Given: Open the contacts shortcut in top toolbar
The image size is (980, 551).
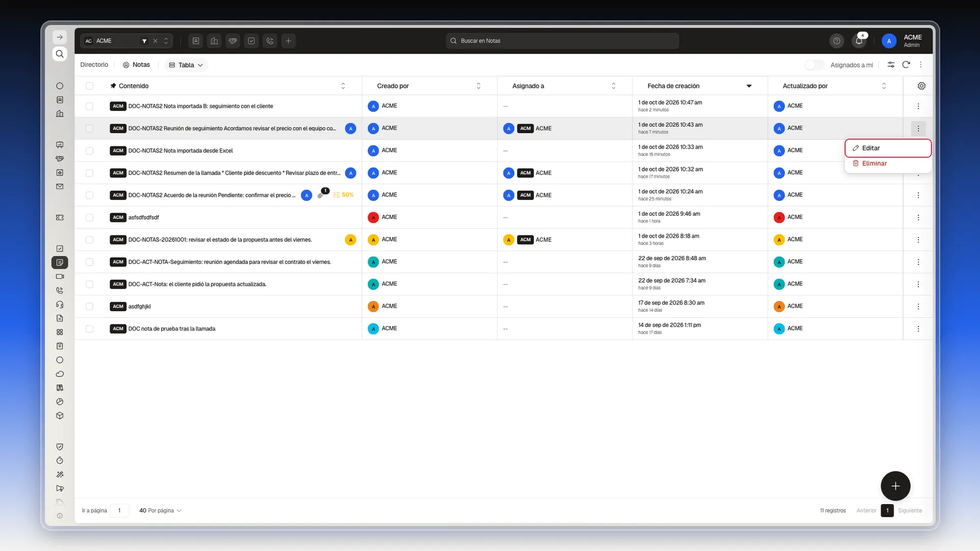Looking at the screenshot, I should click(x=196, y=41).
